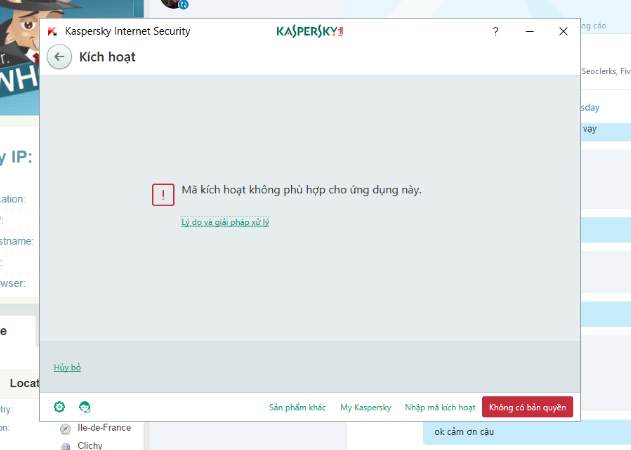Click the green Kaspersky Lab logo

click(x=310, y=31)
